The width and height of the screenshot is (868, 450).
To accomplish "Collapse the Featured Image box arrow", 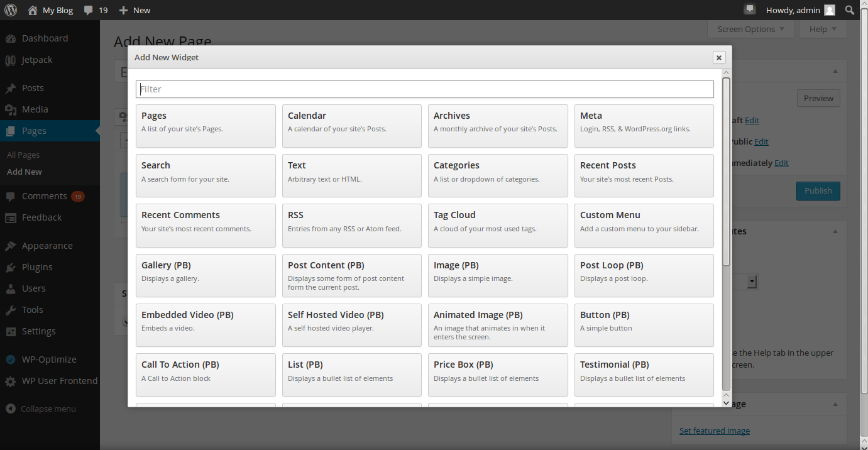I will pos(835,404).
